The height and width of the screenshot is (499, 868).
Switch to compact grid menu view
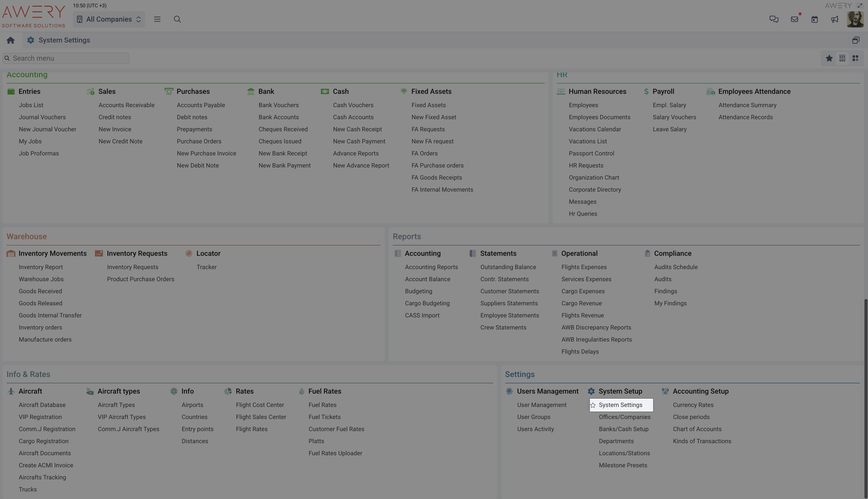pyautogui.click(x=842, y=58)
